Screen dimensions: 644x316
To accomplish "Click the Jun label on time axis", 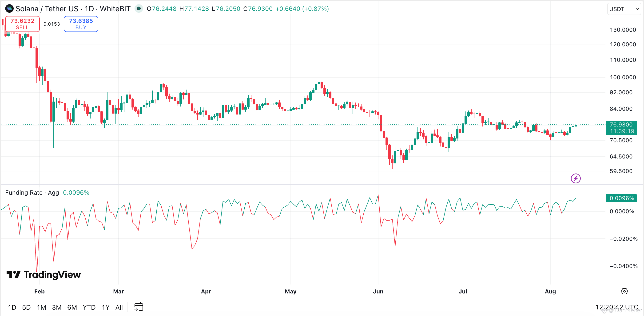I will pos(378,291).
